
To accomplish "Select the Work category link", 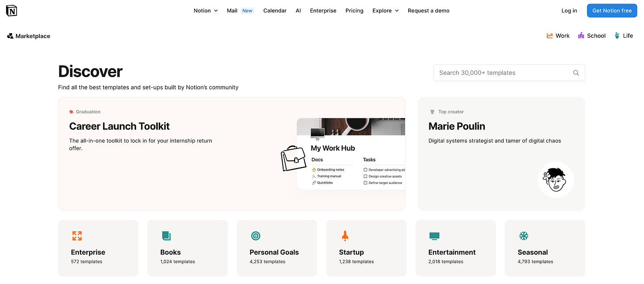I will pos(558,35).
